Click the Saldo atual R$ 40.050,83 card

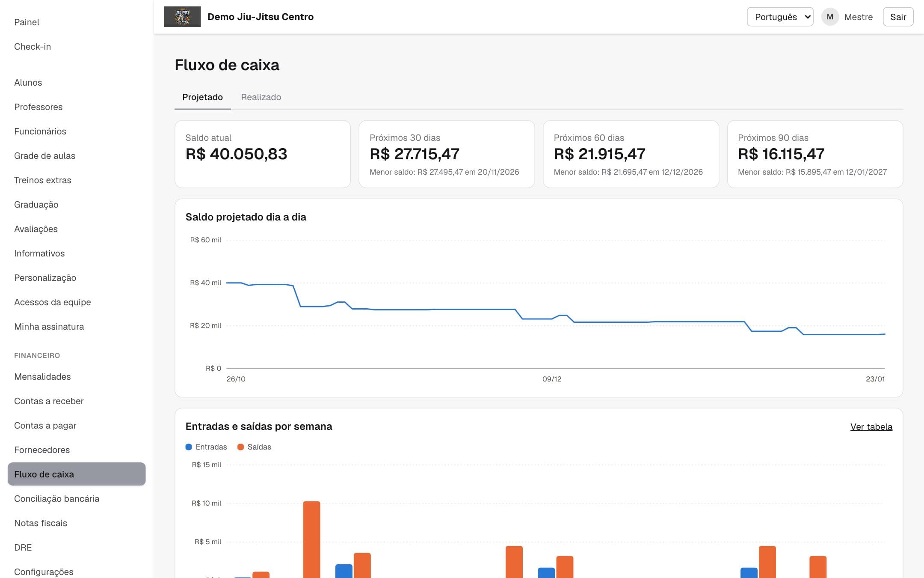[x=263, y=154]
